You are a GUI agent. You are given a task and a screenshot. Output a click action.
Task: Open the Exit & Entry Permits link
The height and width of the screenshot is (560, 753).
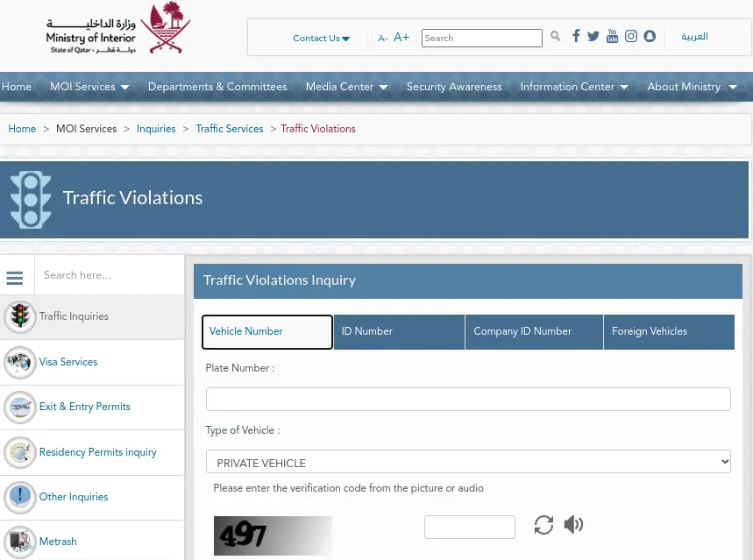pos(84,407)
